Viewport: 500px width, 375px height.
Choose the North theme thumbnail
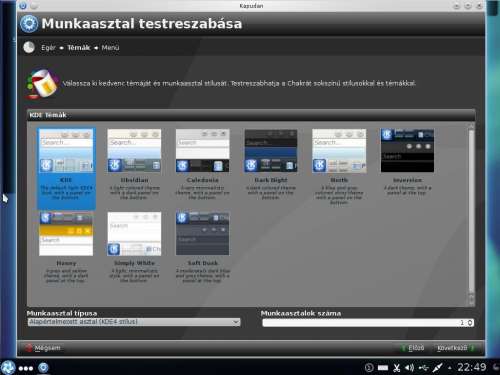point(339,151)
